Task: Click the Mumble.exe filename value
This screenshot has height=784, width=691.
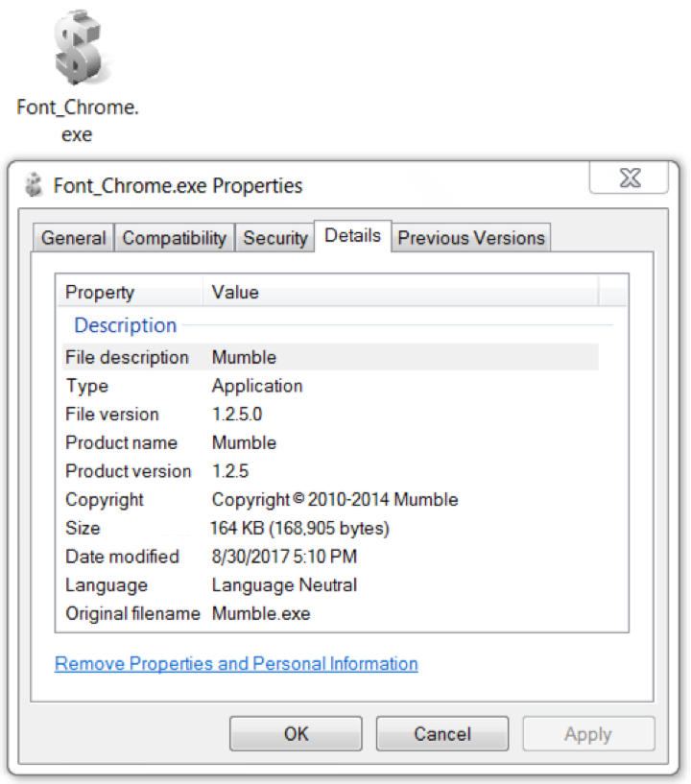Action: pos(261,613)
